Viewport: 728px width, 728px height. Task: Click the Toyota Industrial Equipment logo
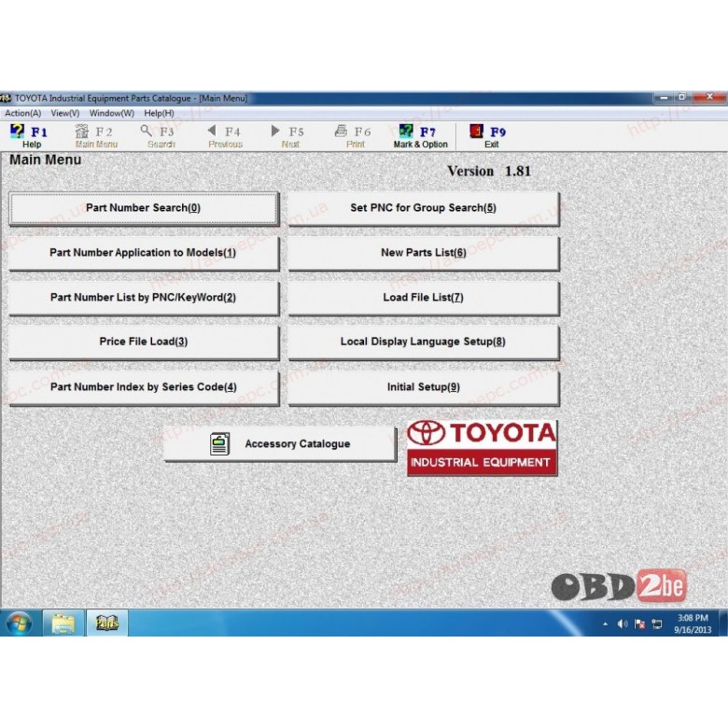click(482, 448)
